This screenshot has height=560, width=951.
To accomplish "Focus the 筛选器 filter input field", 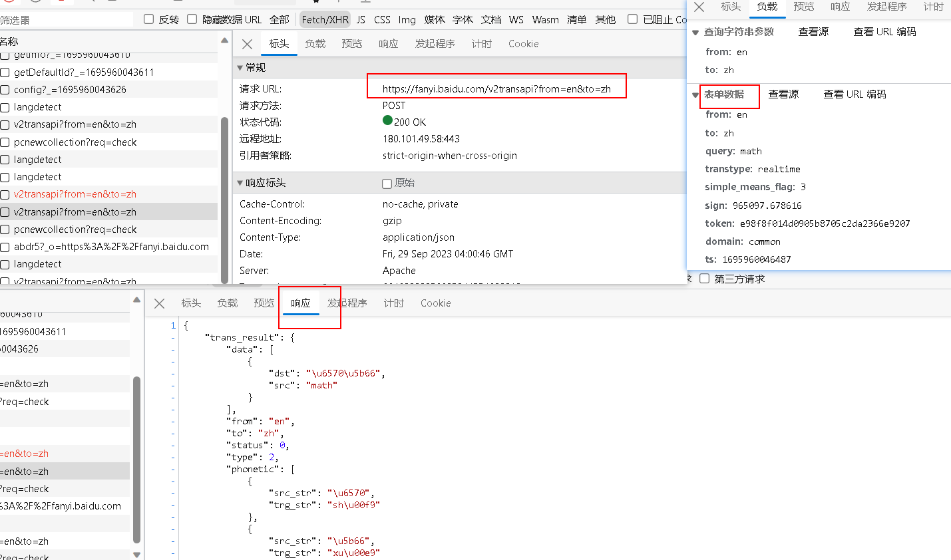I will [67, 20].
